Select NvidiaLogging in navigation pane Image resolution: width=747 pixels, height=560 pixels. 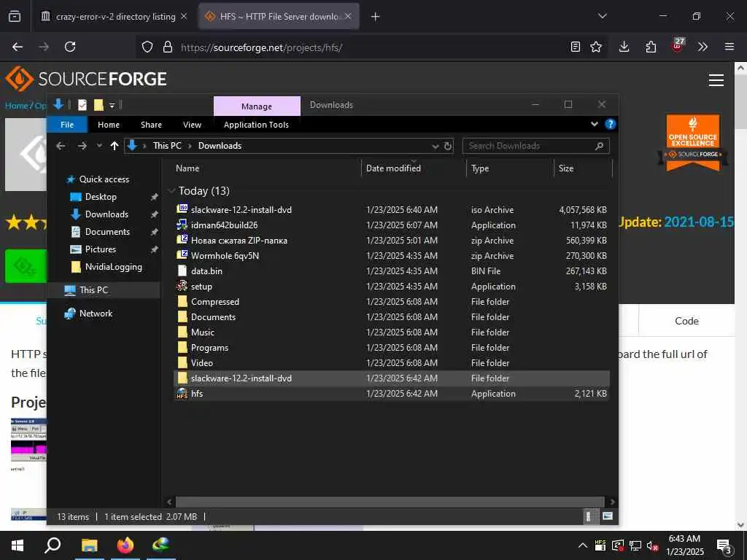(x=113, y=267)
